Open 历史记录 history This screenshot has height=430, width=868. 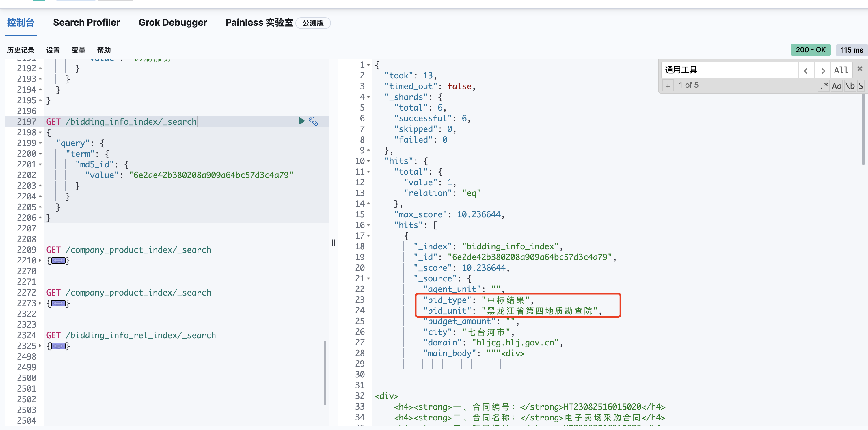click(21, 50)
